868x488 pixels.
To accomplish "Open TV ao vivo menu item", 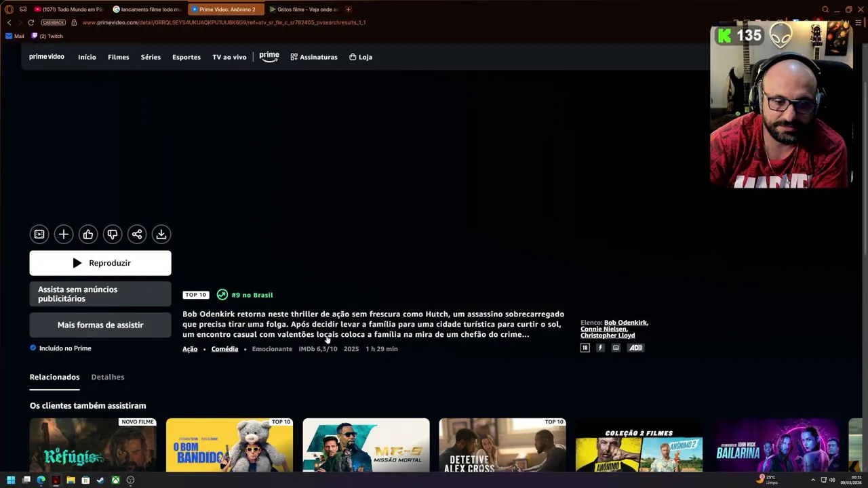I will pos(229,57).
